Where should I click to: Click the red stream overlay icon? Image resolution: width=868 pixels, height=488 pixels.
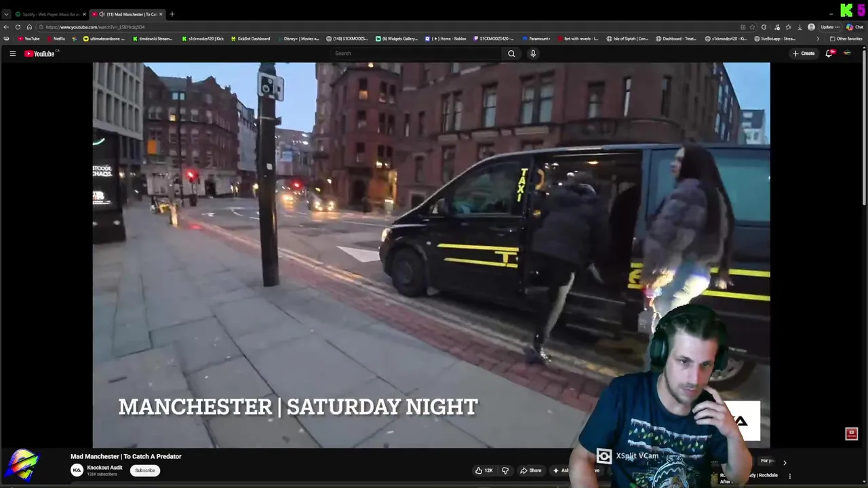point(852,434)
